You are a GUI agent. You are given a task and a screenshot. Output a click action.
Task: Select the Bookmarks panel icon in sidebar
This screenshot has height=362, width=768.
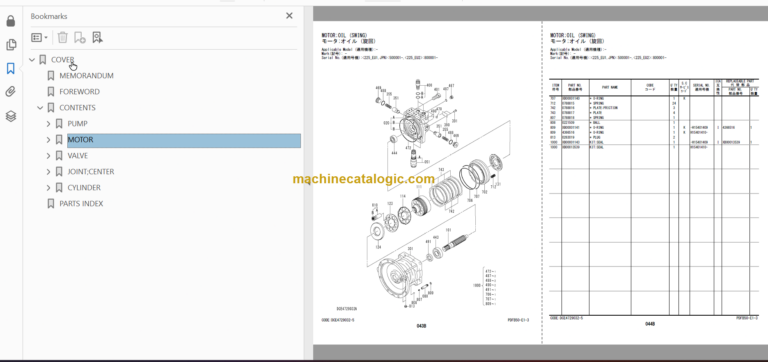(11, 69)
